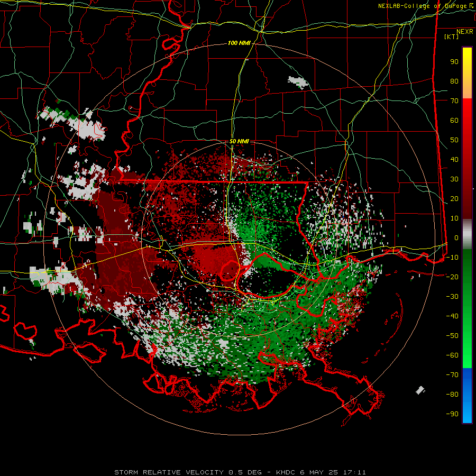Click the 60 value on the velocity scale
The height and width of the screenshot is (476, 476).
pyautogui.click(x=454, y=120)
